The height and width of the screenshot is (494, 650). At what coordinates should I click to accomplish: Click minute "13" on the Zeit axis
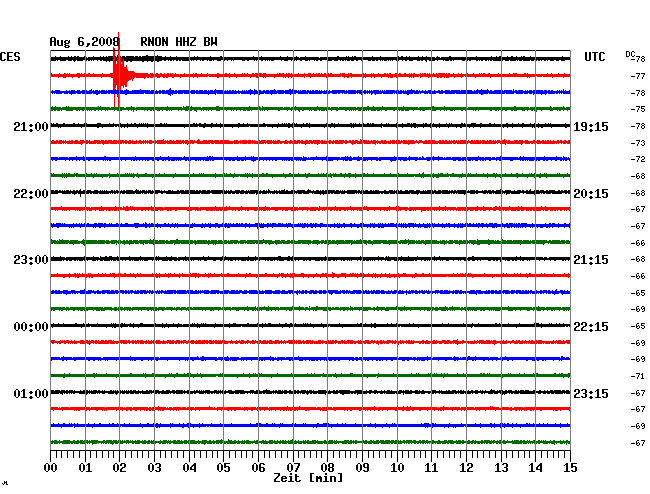coord(501,468)
